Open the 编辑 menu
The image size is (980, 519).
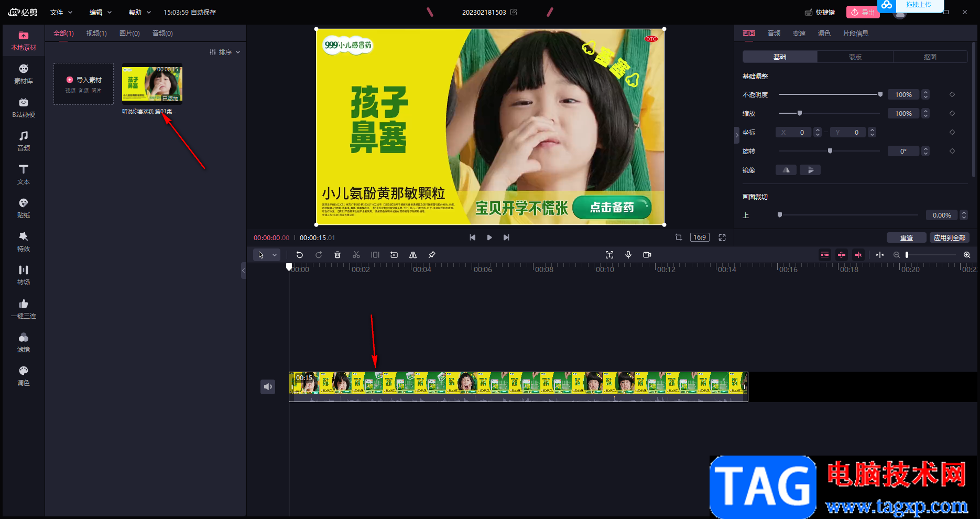101,12
